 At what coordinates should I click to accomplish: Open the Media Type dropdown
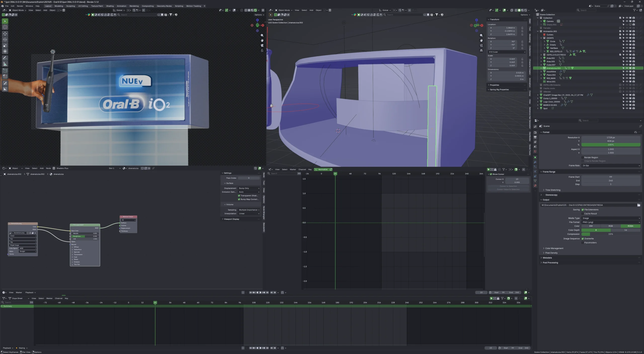pos(611,218)
